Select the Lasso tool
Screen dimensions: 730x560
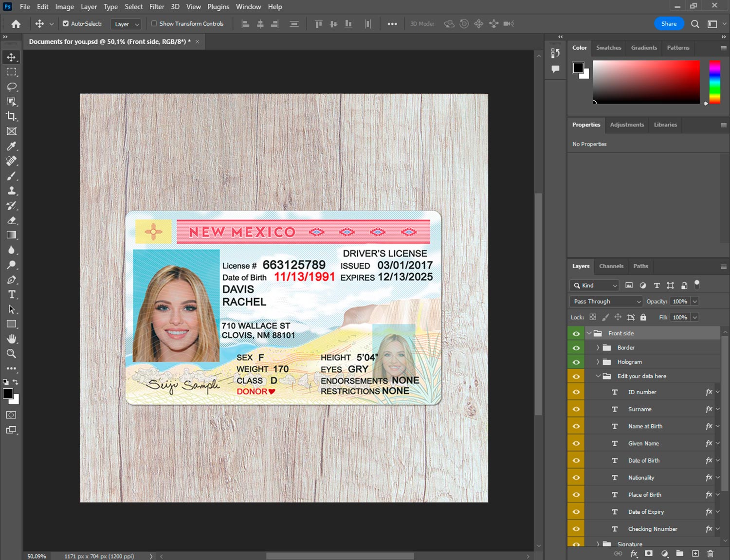pos(12,87)
